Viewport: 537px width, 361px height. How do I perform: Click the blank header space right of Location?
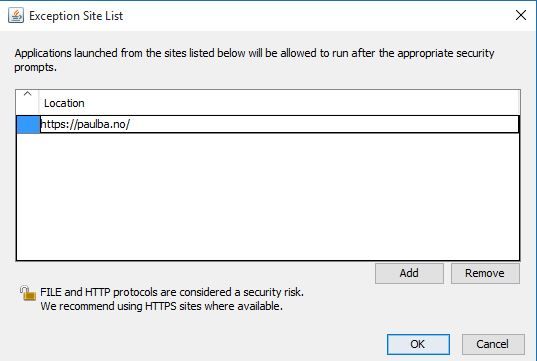[301, 103]
